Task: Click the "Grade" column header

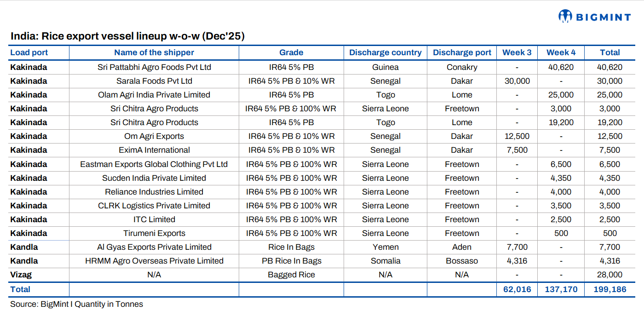Action: tap(291, 52)
